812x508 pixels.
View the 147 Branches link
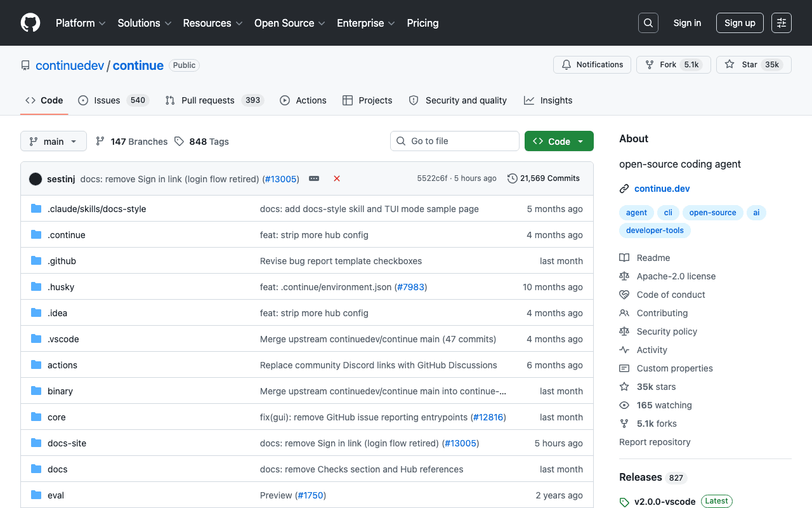tap(131, 142)
